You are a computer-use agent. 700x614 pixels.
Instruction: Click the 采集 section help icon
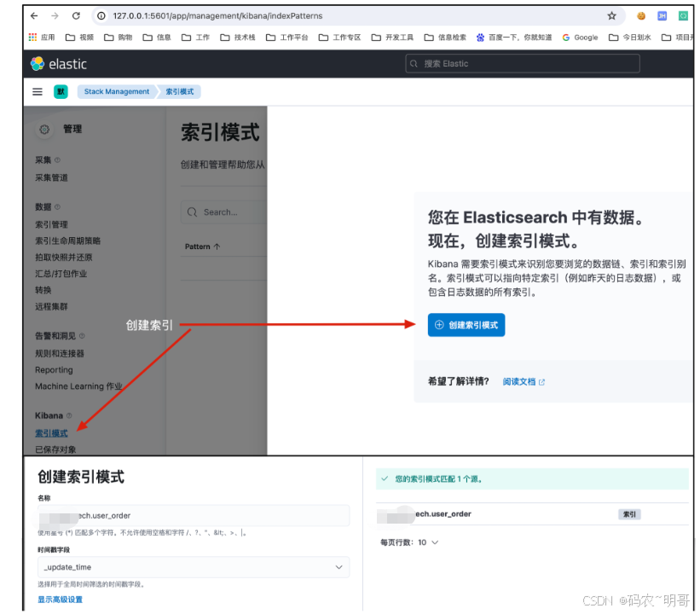(x=58, y=159)
